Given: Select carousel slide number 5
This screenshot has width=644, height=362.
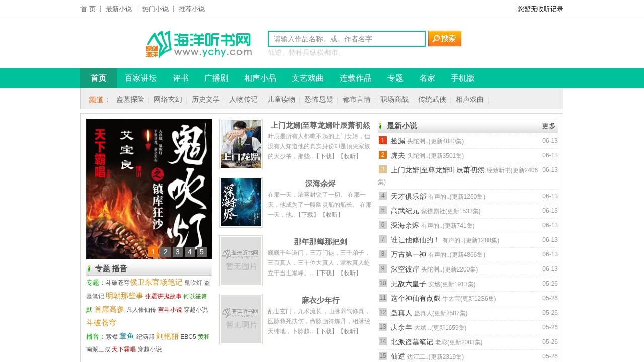Looking at the screenshot, I should click(x=201, y=251).
